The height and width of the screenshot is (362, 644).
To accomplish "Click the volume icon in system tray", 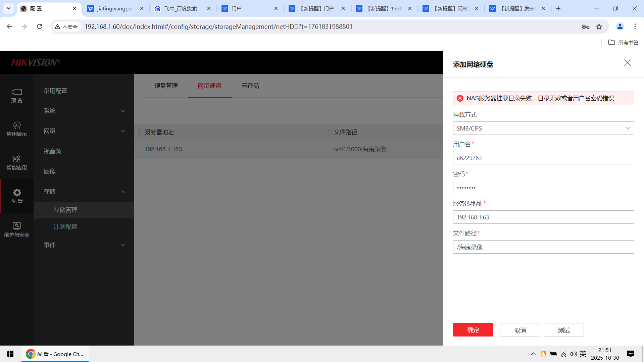I will click(x=573, y=354).
